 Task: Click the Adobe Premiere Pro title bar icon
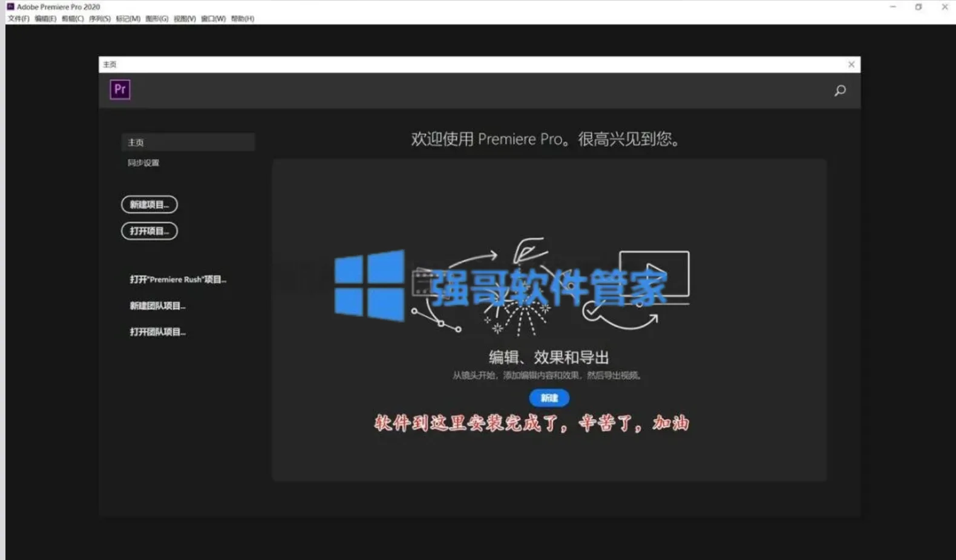click(10, 7)
